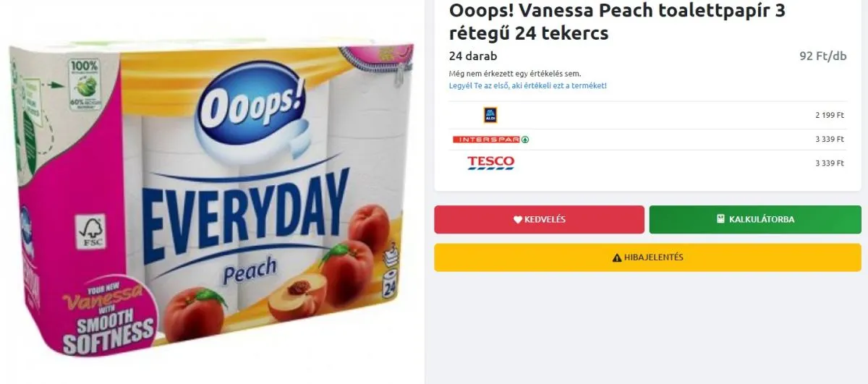Click the calculator icon on Kalkulátorba
The image size is (868, 384).
720,219
